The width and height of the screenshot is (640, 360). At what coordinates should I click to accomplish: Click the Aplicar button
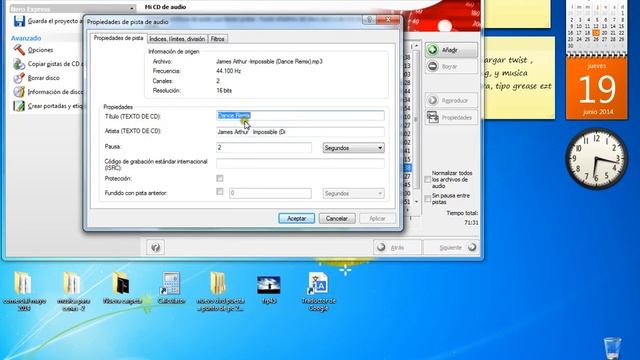[377, 218]
